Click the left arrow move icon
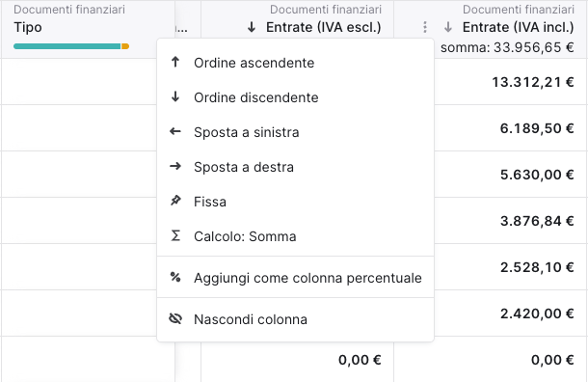The height and width of the screenshot is (382, 588). (175, 131)
